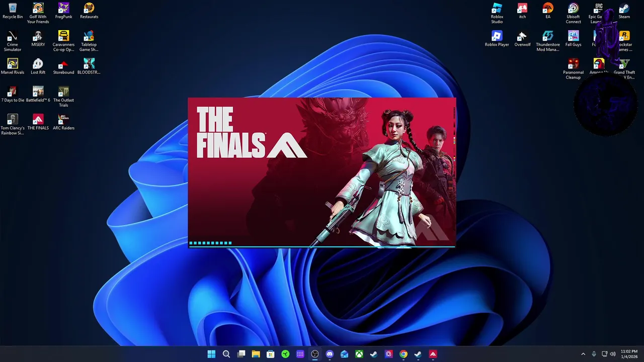Select the Roblox Player shortcut
The height and width of the screenshot is (362, 644).
497,39
